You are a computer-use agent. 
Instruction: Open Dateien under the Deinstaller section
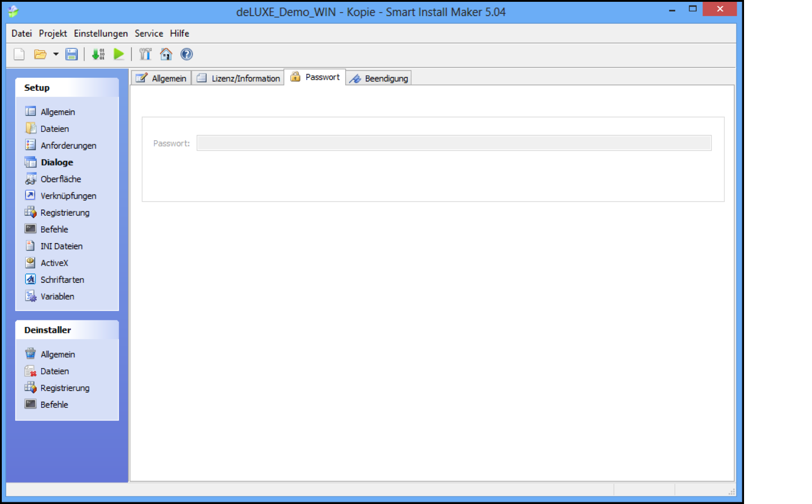55,371
